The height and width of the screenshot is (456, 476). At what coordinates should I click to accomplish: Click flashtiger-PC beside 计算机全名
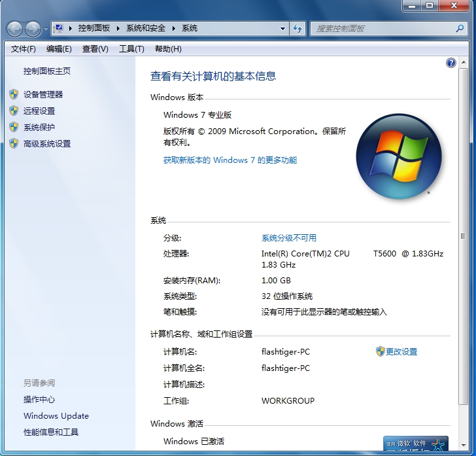click(x=286, y=368)
